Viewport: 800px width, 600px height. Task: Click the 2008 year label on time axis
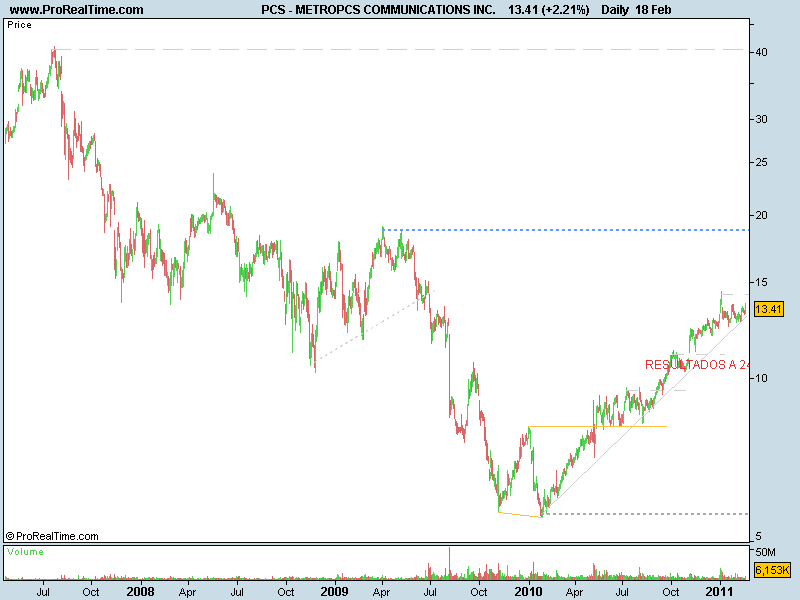[x=140, y=591]
